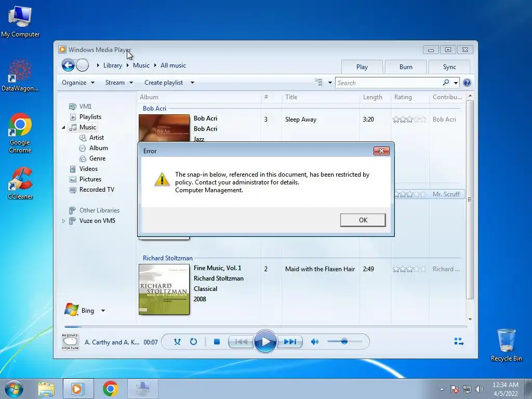The height and width of the screenshot is (399, 532).
Task: Open Google Chrome from the taskbar
Action: pos(111,389)
